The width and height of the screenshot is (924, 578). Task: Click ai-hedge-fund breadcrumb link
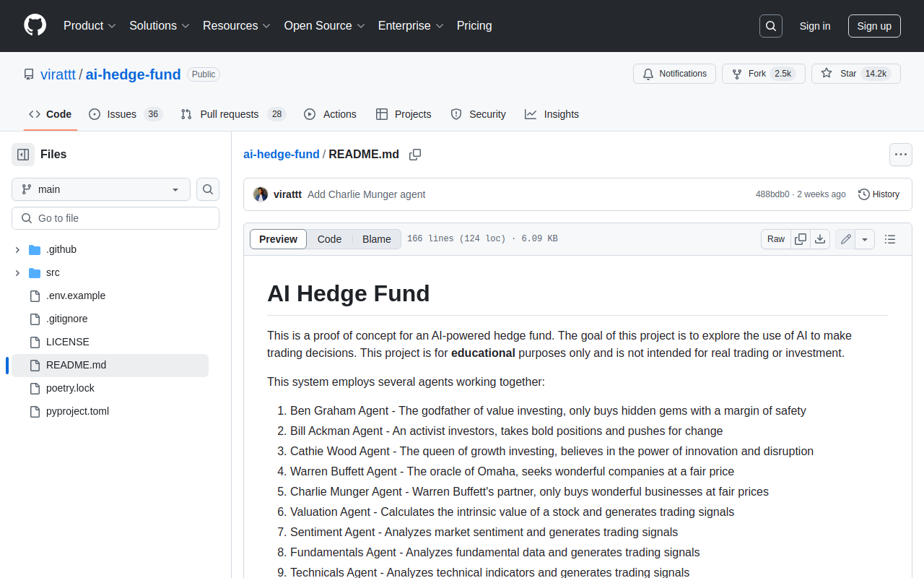point(282,155)
